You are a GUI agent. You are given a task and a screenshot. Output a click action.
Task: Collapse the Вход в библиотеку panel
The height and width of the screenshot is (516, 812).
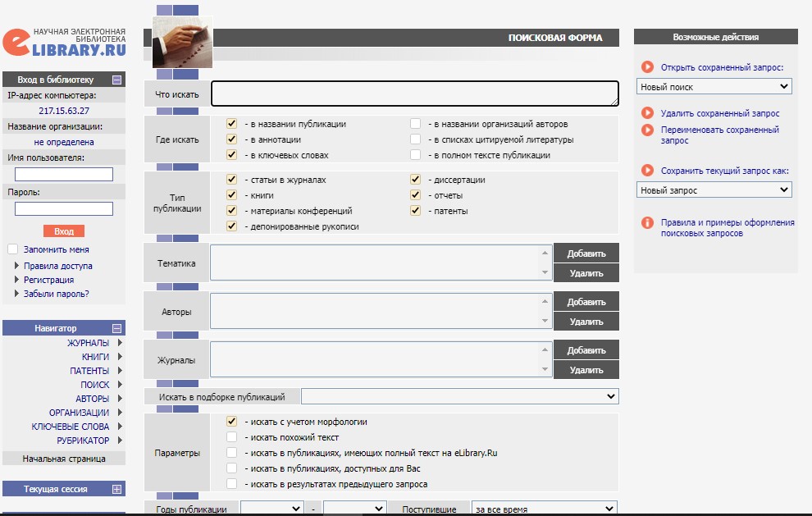tap(117, 80)
